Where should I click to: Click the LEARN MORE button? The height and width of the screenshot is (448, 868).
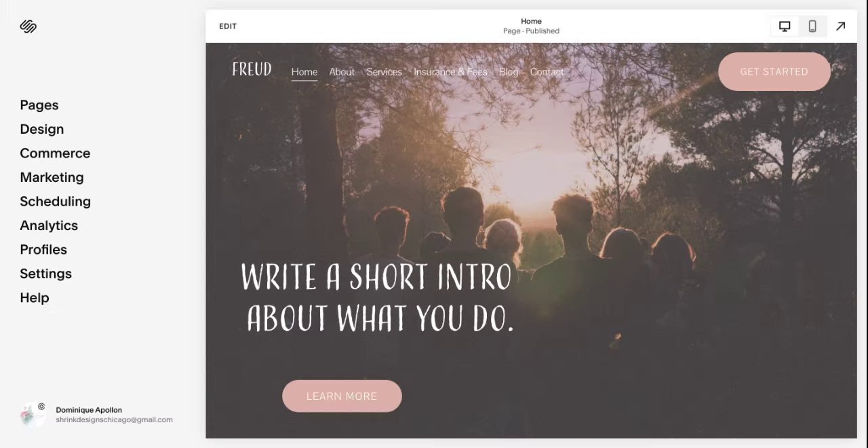click(342, 396)
